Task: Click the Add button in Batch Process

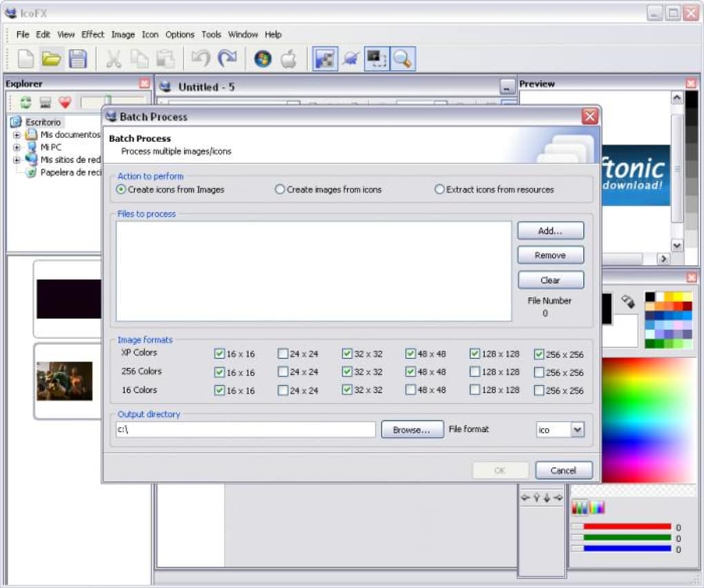Action: pos(550,231)
